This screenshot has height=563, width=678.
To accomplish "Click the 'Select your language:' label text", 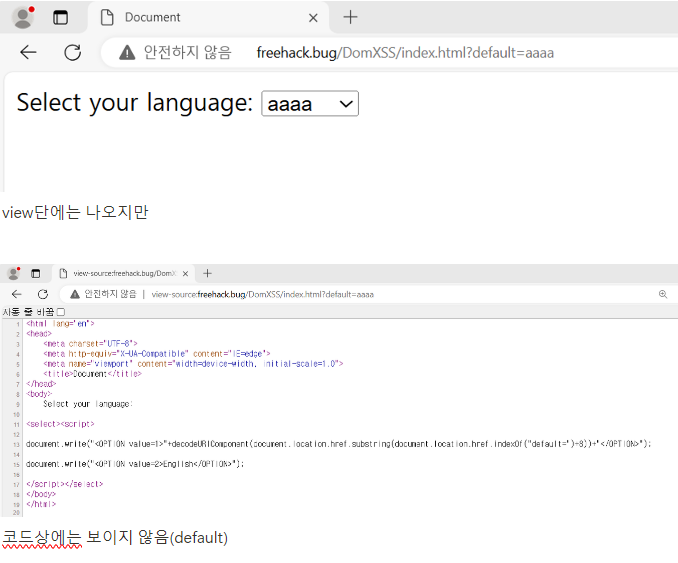I will pyautogui.click(x=134, y=103).
